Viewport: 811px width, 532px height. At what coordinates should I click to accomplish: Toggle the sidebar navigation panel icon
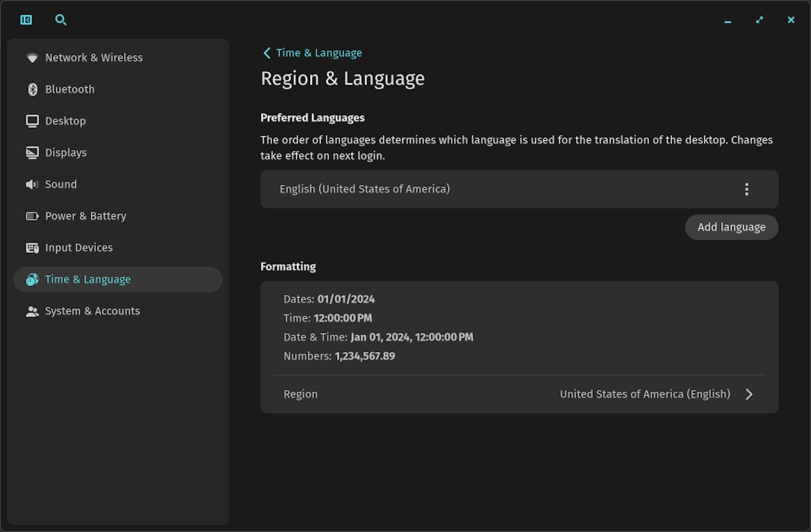(26, 20)
